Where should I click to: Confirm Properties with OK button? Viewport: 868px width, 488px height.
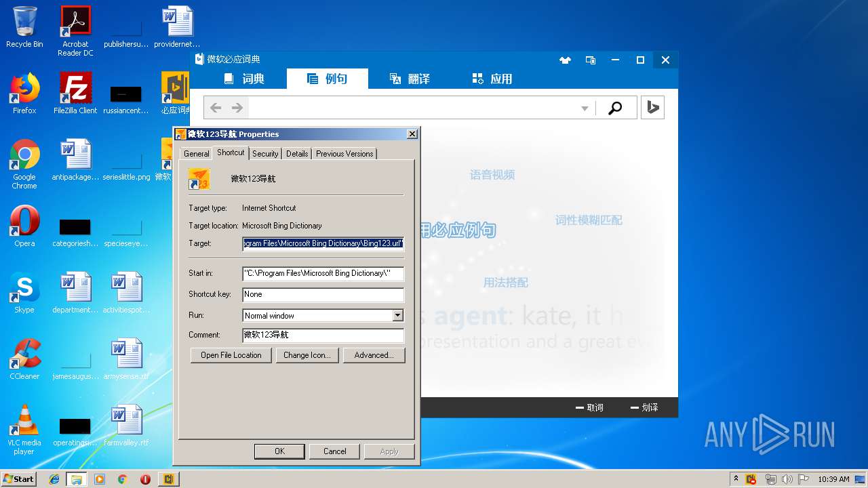point(279,451)
